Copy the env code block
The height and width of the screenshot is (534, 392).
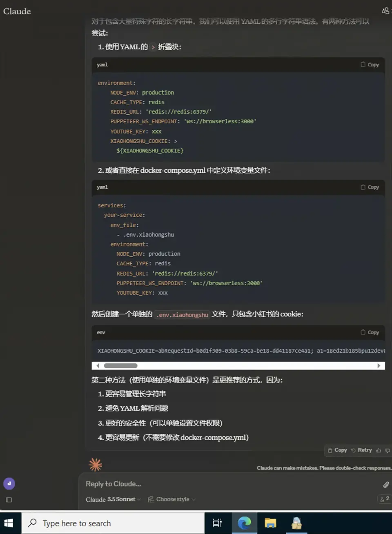pos(370,332)
